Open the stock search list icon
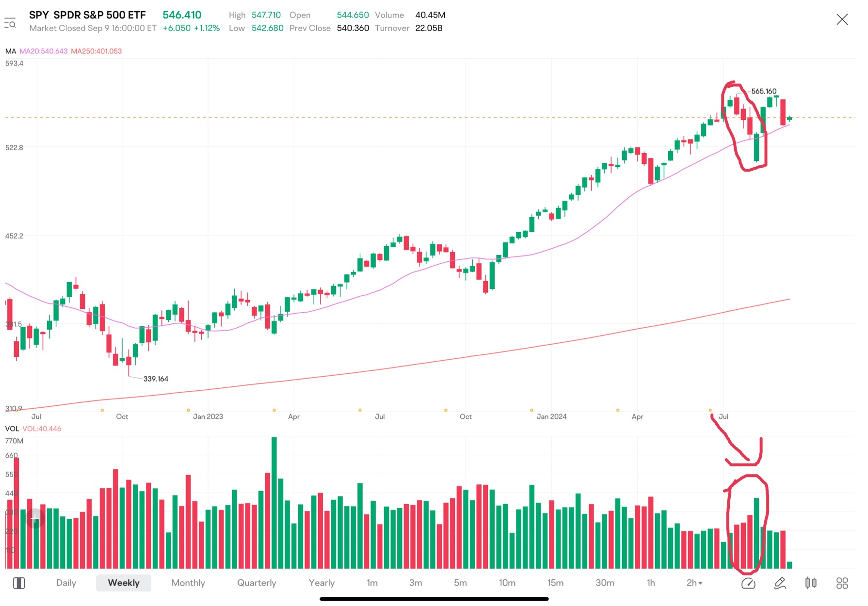868x606 pixels. (x=10, y=23)
